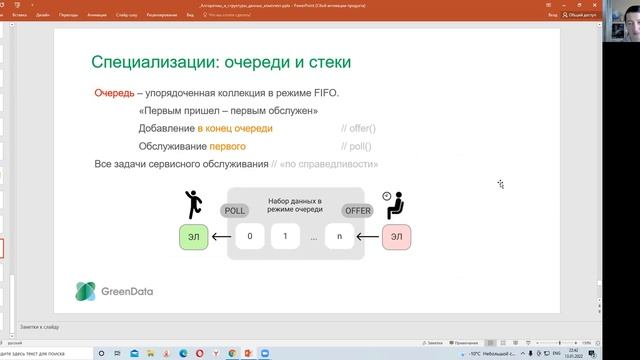This screenshot has width=640, height=360.
Task: Click the русский language indicator in status bar
Action: coord(15,343)
